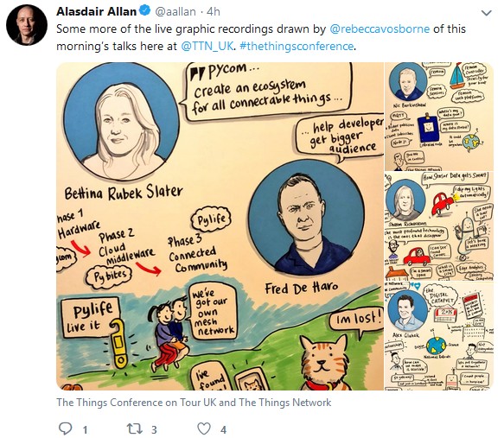Click the Alasdair Allan display name
This screenshot has height=438, width=504.
pyautogui.click(x=97, y=11)
